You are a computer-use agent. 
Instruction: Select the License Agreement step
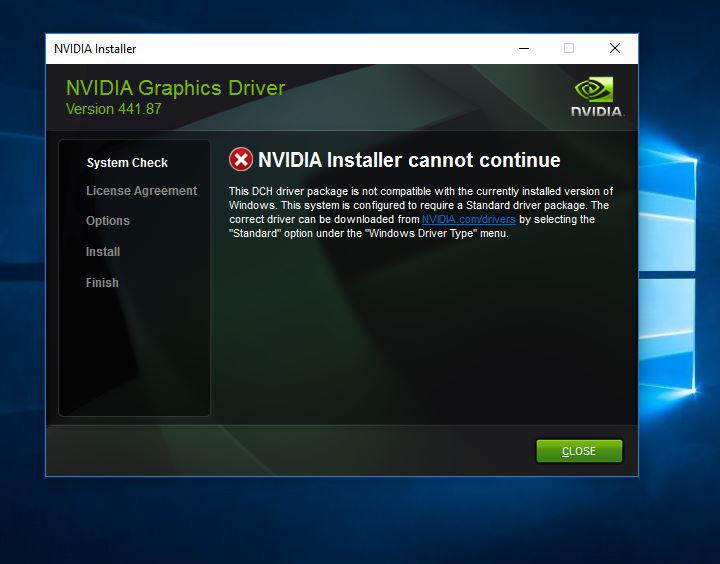click(x=141, y=191)
